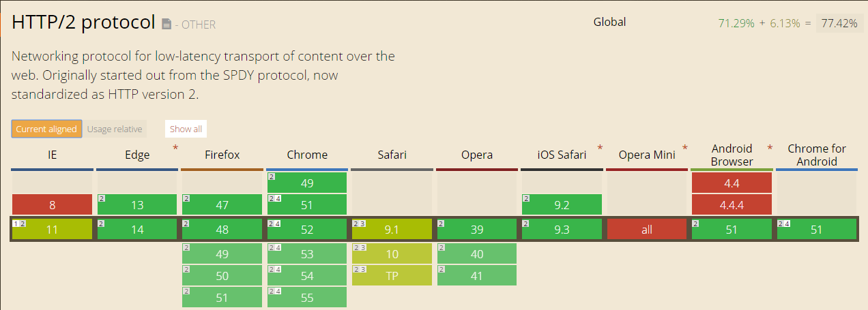Screen dimensions: 868x310
Task: Click the HTTP/2 protocol title link
Action: click(x=83, y=22)
